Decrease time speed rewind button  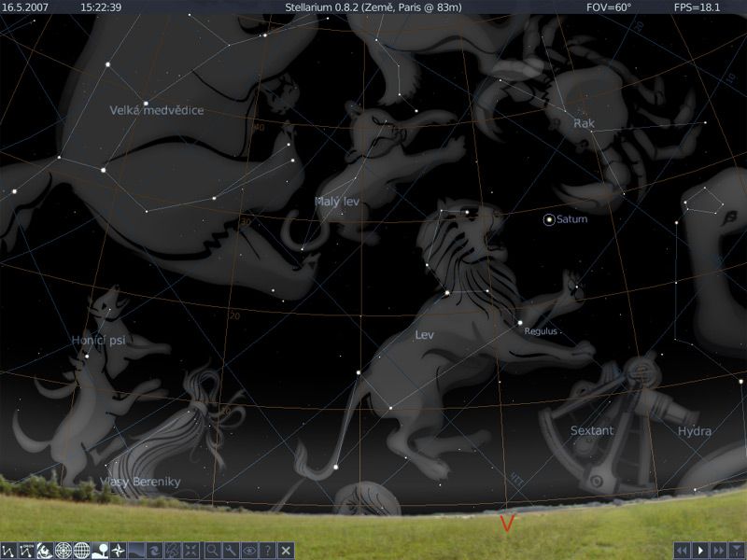[683, 551]
